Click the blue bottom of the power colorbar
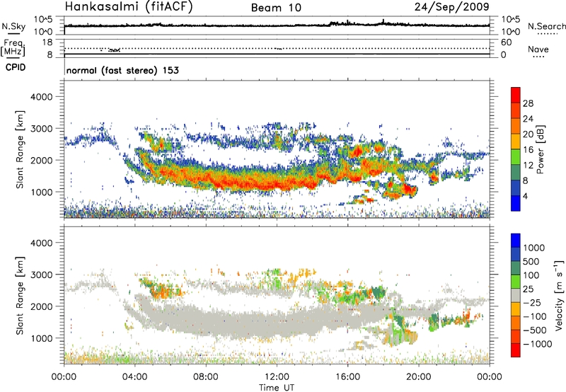Viewport: 566px width, 392px height. click(516, 203)
